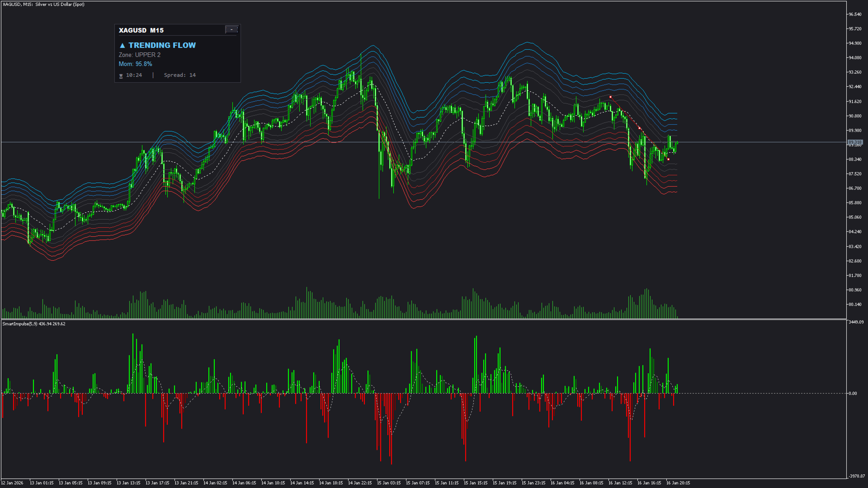Click the 14 Jan 22:15 time label
Image resolution: width=868 pixels, height=488 pixels.
pyautogui.click(x=360, y=483)
